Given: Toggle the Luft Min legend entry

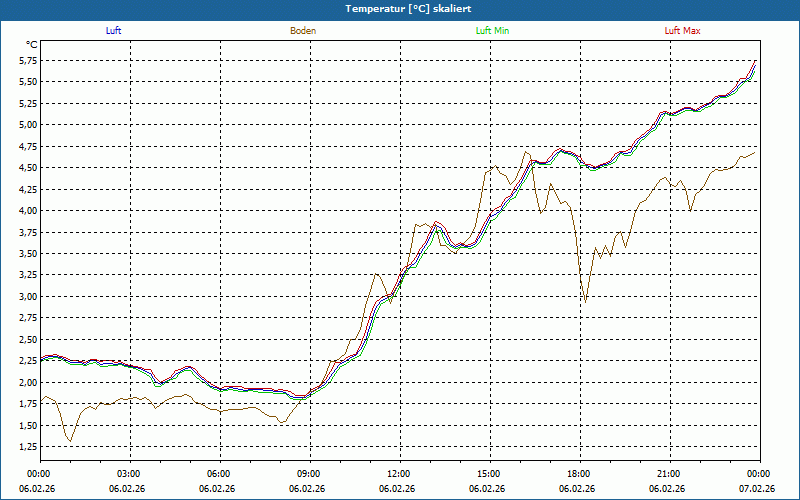Looking at the screenshot, I should click(492, 31).
